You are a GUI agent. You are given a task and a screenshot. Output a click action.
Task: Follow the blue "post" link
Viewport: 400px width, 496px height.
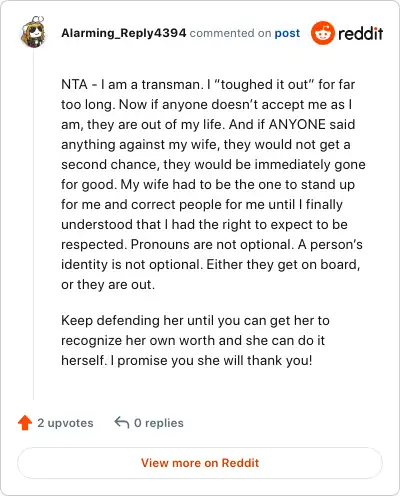[x=287, y=33]
